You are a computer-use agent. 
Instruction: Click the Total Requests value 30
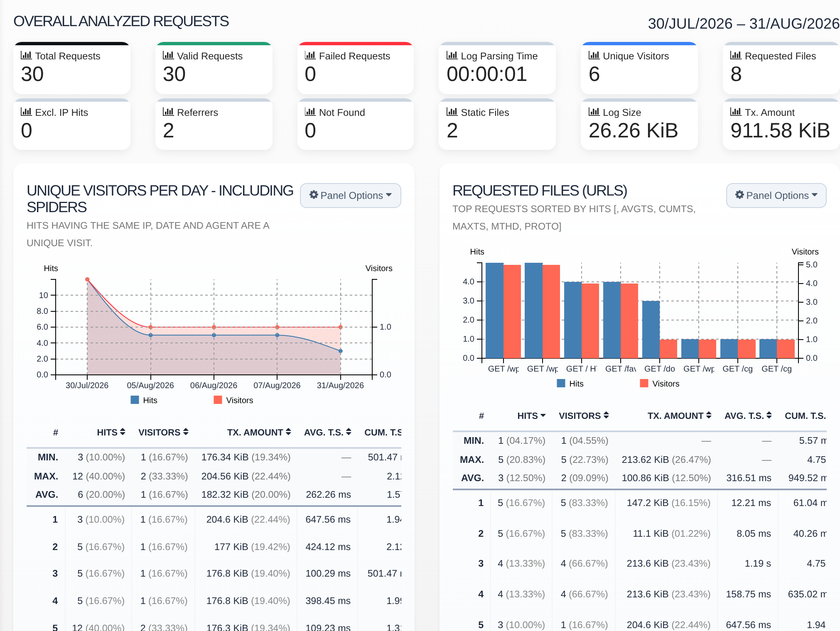coord(32,74)
